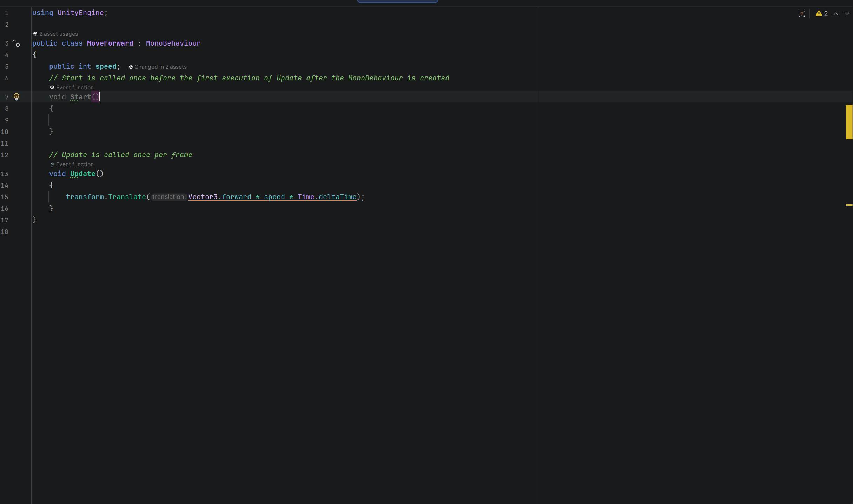This screenshot has width=853, height=504.
Task: Go to previous highlighted warning with the up chevron
Action: coord(836,14)
